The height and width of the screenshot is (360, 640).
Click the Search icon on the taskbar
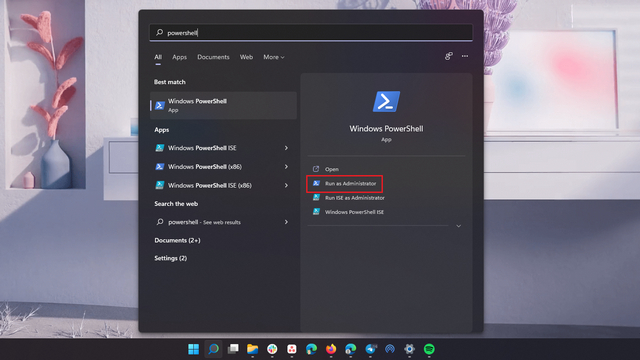[x=213, y=349]
